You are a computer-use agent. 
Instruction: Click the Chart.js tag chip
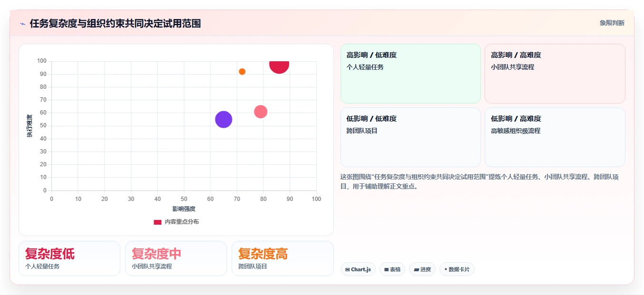[x=358, y=269]
